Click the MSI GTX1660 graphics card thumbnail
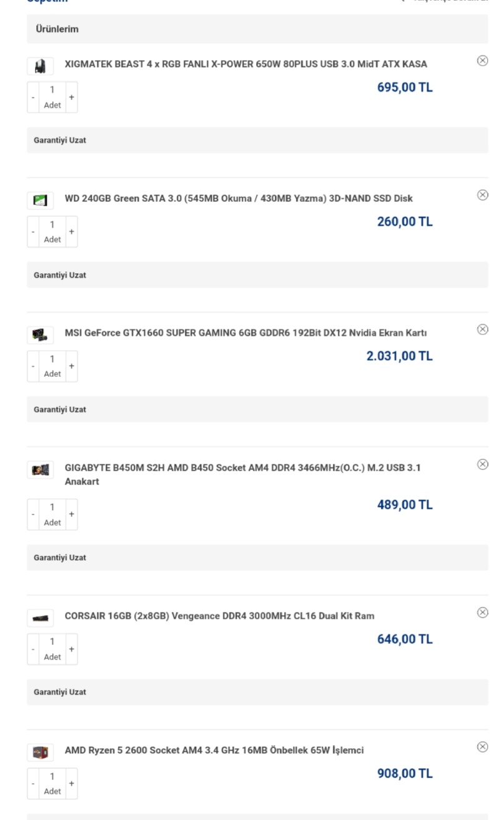Viewport: 504px width, 820px height. (39, 334)
